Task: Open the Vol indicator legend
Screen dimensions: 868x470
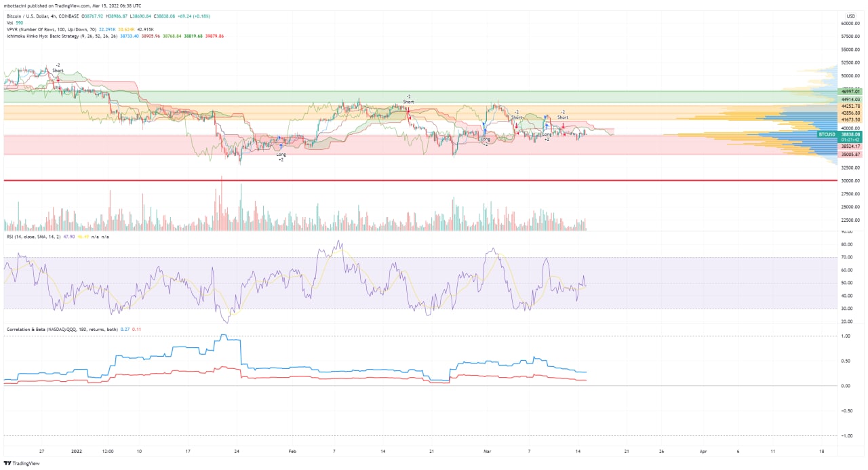Action: [9, 22]
